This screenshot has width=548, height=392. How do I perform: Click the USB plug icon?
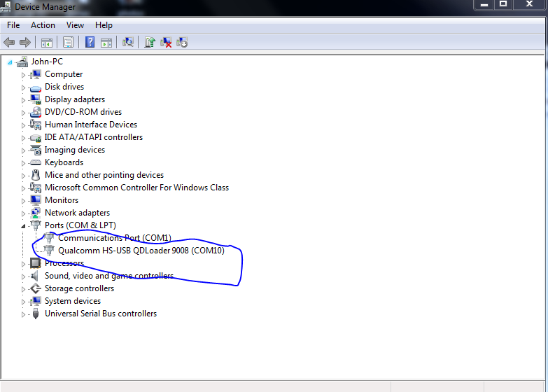(x=35, y=314)
